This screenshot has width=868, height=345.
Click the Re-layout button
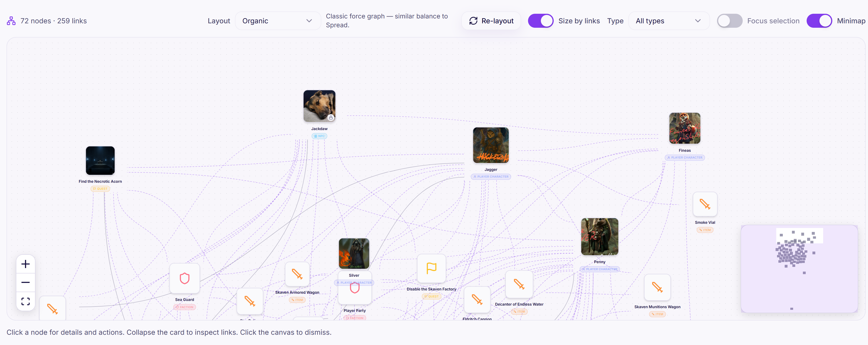pyautogui.click(x=491, y=21)
